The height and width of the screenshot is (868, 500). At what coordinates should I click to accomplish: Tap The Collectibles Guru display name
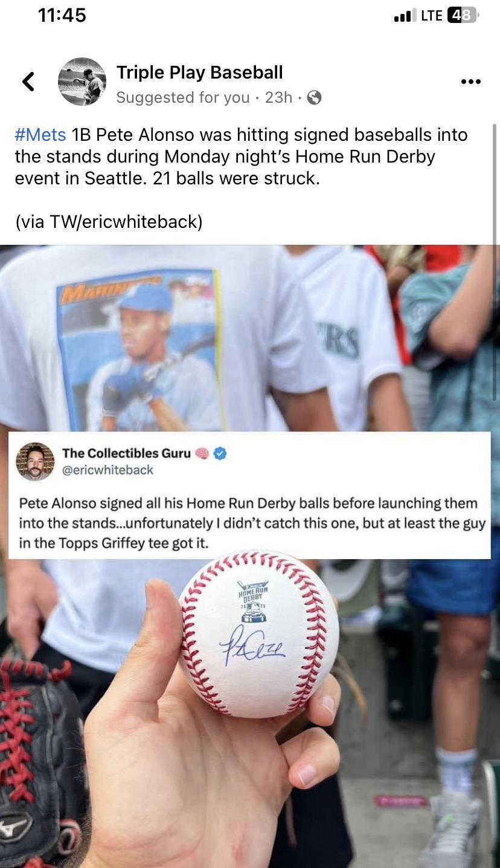(x=126, y=453)
